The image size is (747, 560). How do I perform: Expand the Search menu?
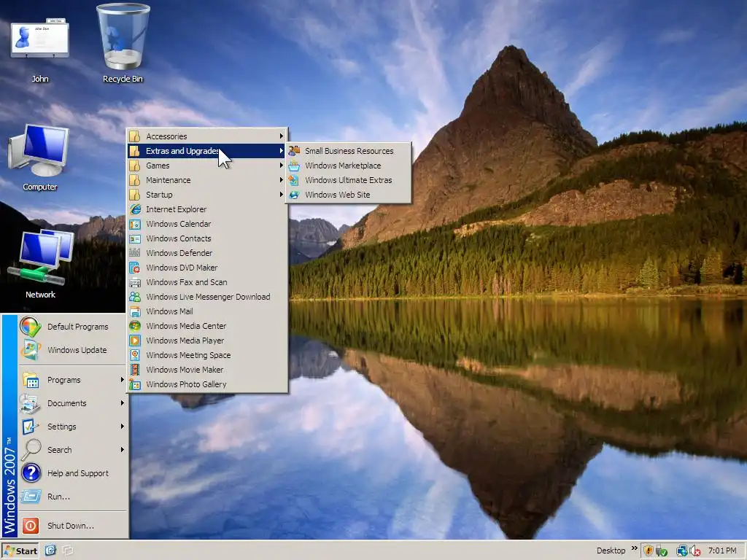[72, 450]
